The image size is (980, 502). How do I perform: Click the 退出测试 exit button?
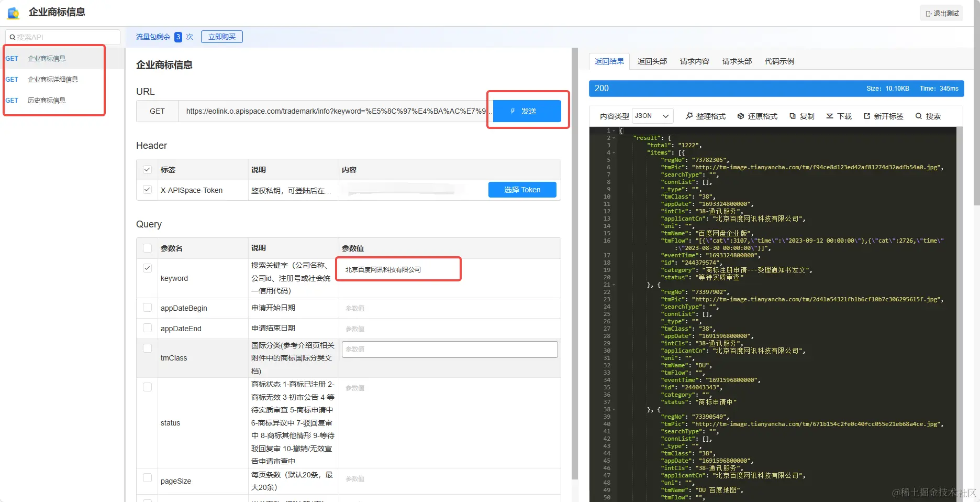(x=942, y=14)
